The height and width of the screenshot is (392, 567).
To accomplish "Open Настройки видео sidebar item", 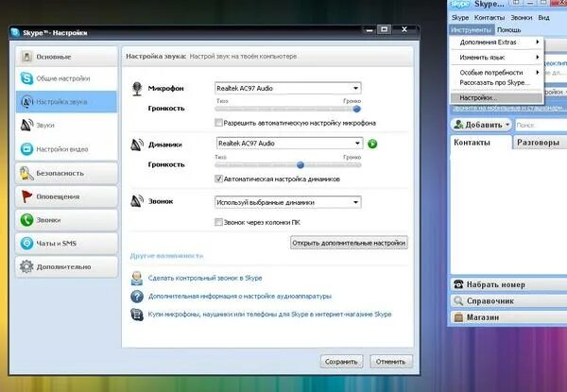I will (x=66, y=149).
